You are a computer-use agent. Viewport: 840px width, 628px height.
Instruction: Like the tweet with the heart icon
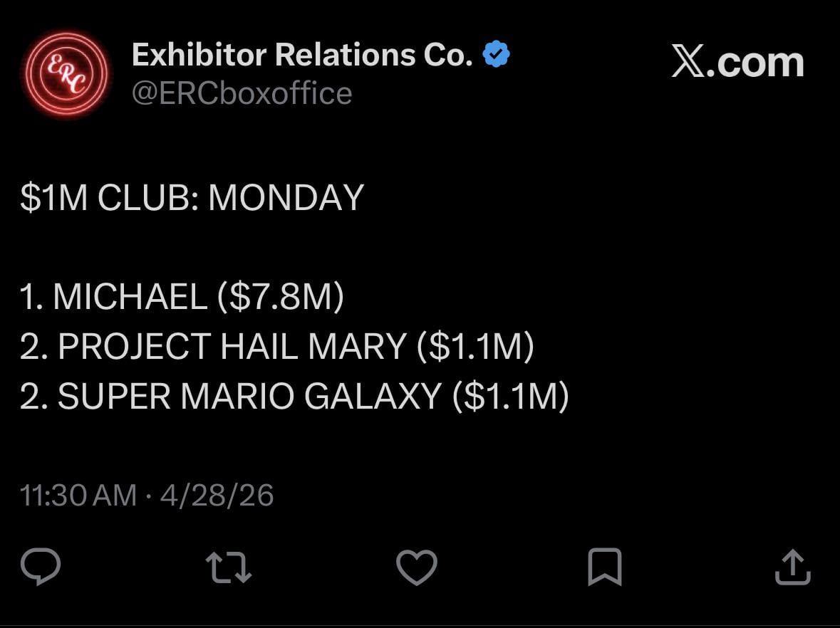(x=416, y=568)
